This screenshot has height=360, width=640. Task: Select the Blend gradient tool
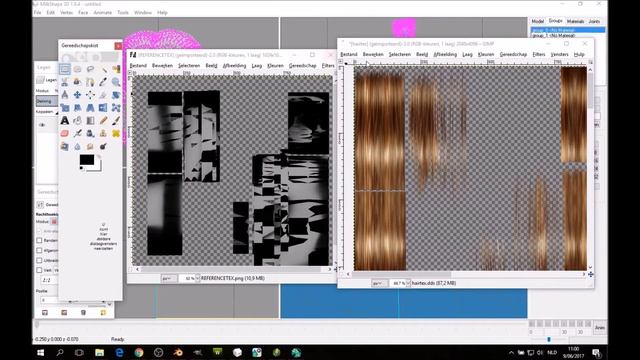(x=90, y=120)
